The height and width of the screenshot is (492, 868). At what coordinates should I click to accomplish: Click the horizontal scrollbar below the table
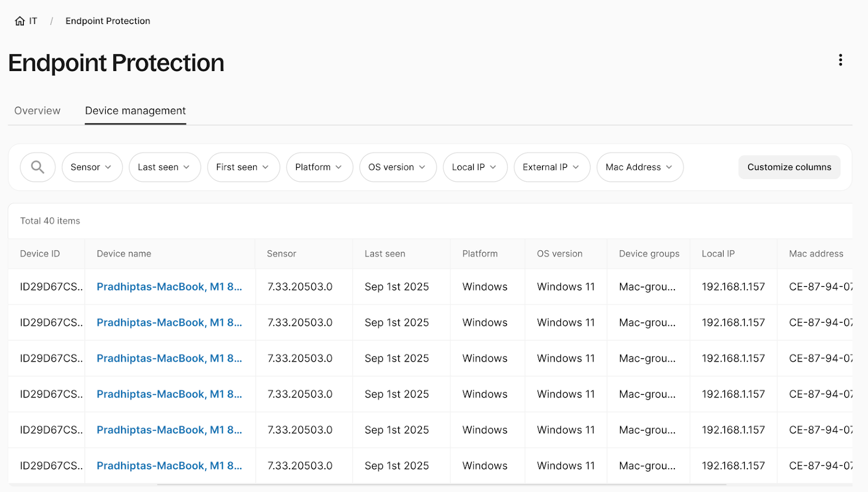point(442,484)
